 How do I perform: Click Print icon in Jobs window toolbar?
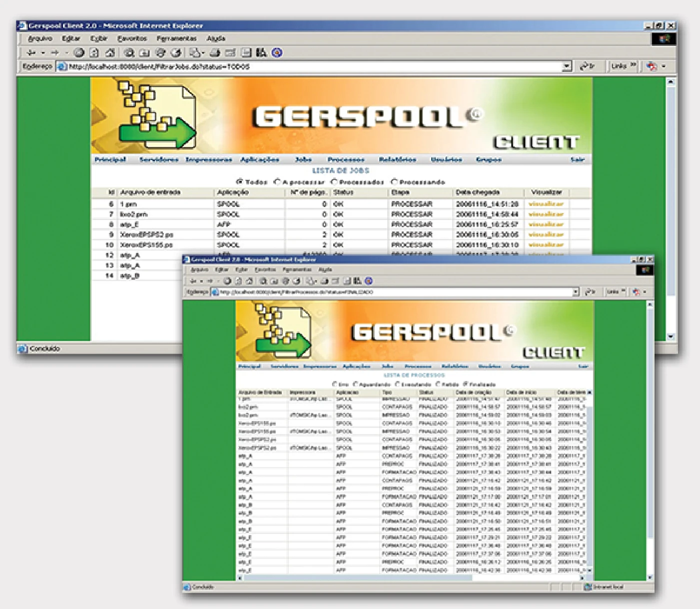point(215,52)
